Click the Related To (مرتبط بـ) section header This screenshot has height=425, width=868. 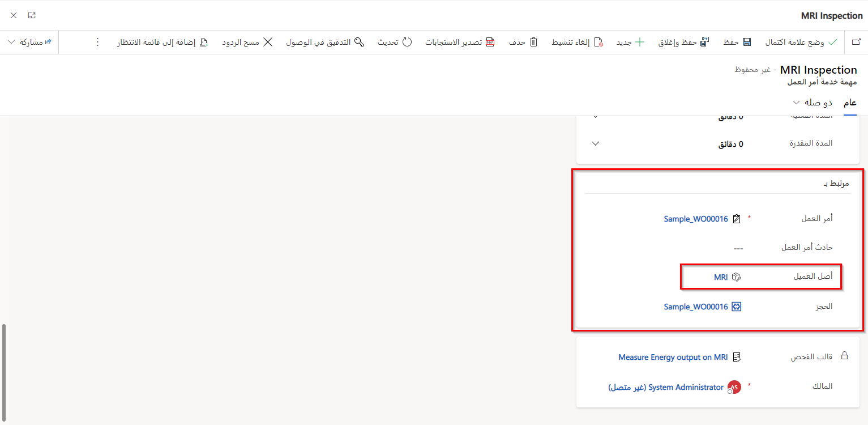point(836,184)
